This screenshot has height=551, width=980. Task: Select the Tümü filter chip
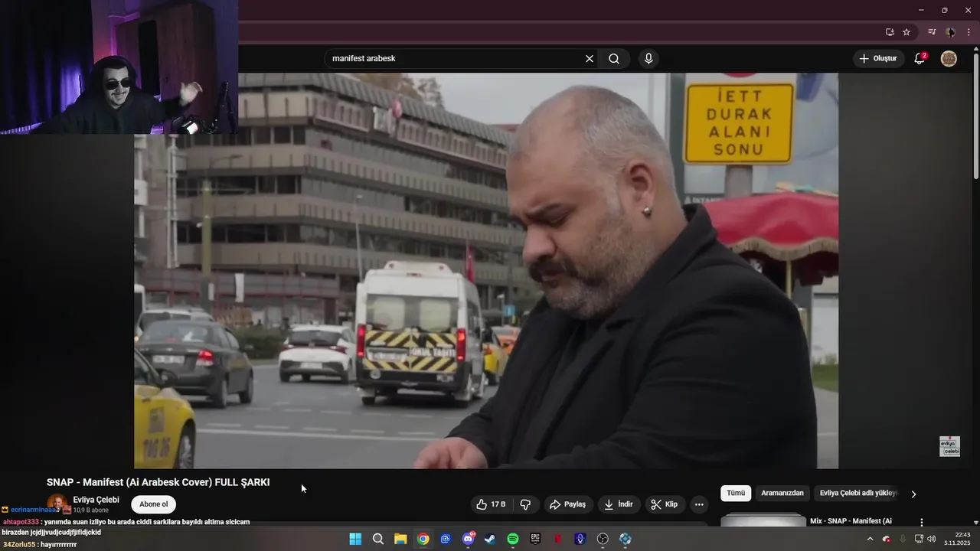pos(736,494)
